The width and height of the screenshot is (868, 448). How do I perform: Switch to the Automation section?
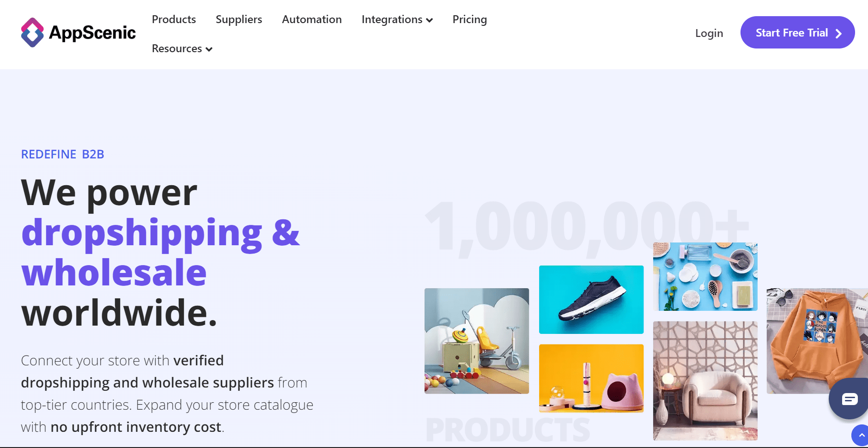click(x=311, y=19)
